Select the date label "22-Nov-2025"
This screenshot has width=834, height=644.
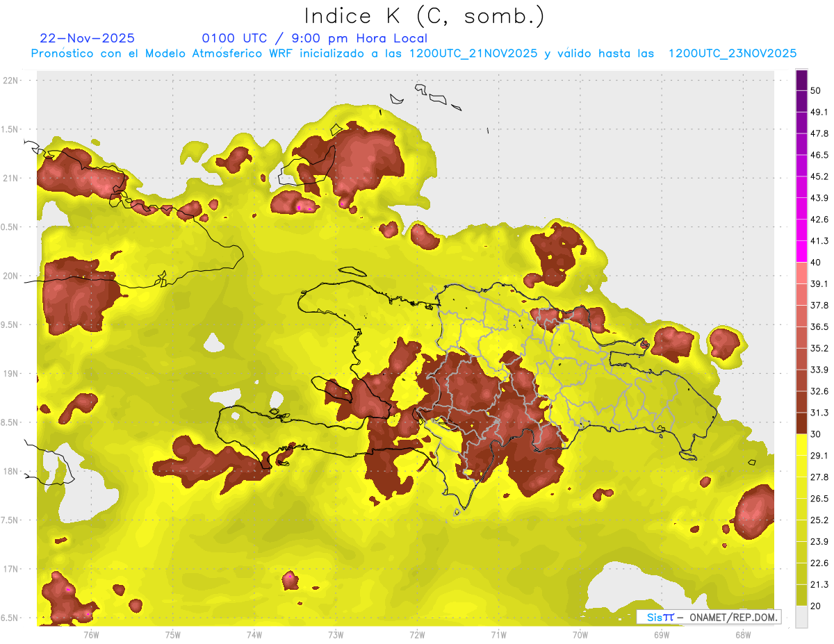coord(88,38)
